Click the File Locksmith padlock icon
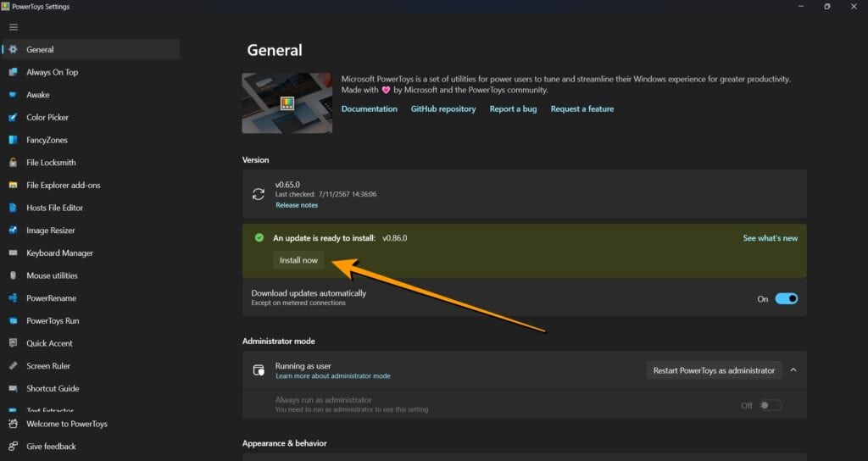Viewport: 868px width, 461px height. coord(13,163)
